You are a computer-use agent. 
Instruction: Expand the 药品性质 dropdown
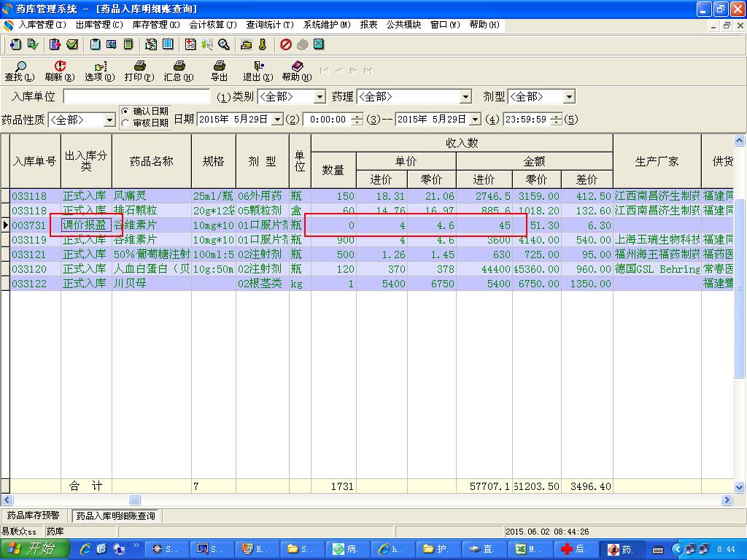coord(109,120)
